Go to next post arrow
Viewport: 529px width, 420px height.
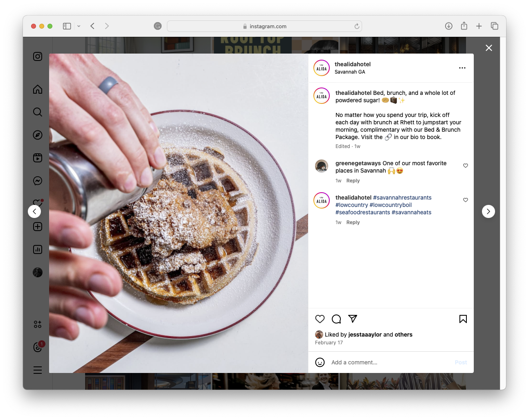[x=488, y=211]
